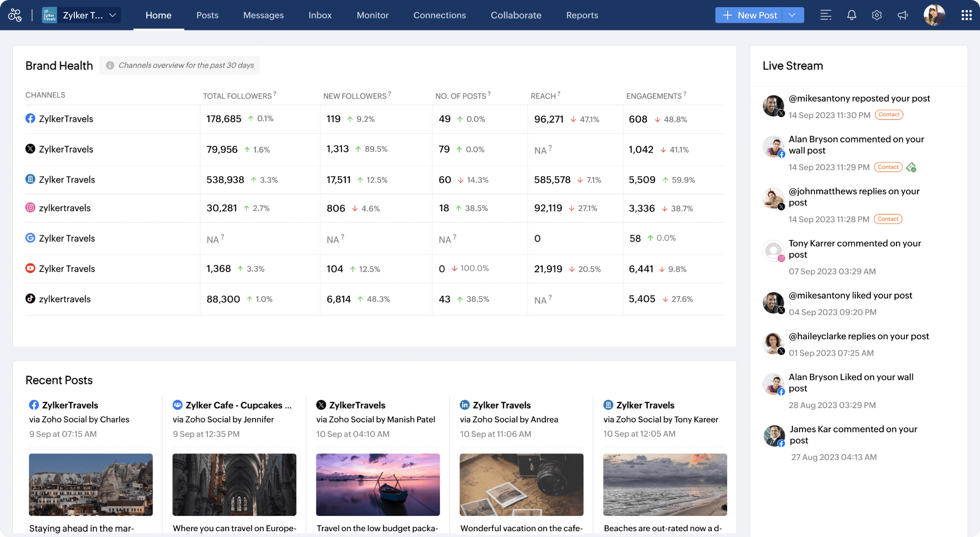The image size is (980, 537).
Task: Click the TikTok zylkertravels channel icon
Action: pyautogui.click(x=30, y=298)
